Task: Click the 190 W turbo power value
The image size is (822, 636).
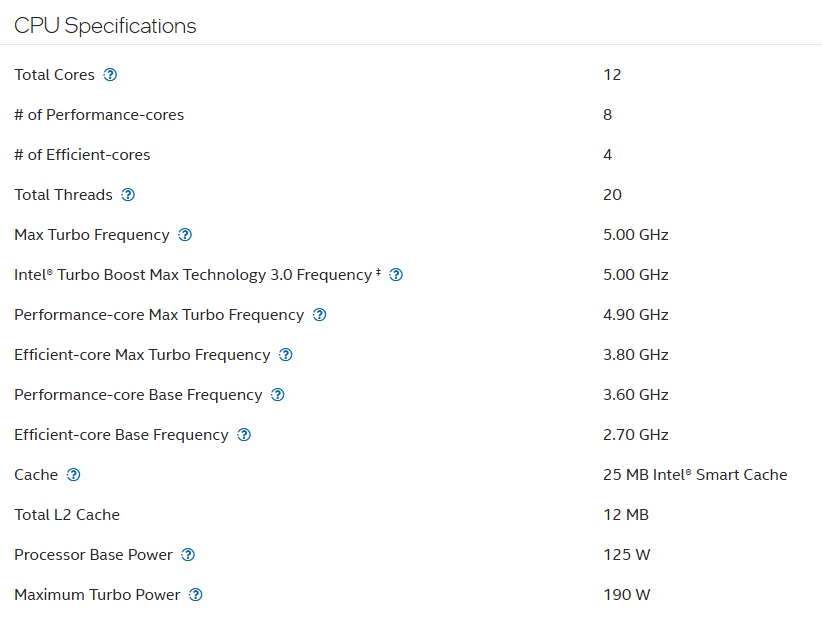Action: [x=626, y=595]
